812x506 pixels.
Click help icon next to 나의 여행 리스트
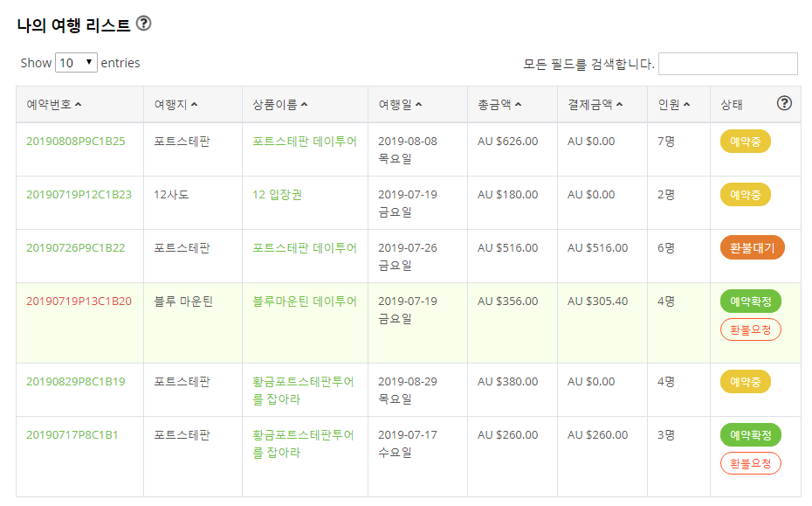pyautogui.click(x=143, y=24)
